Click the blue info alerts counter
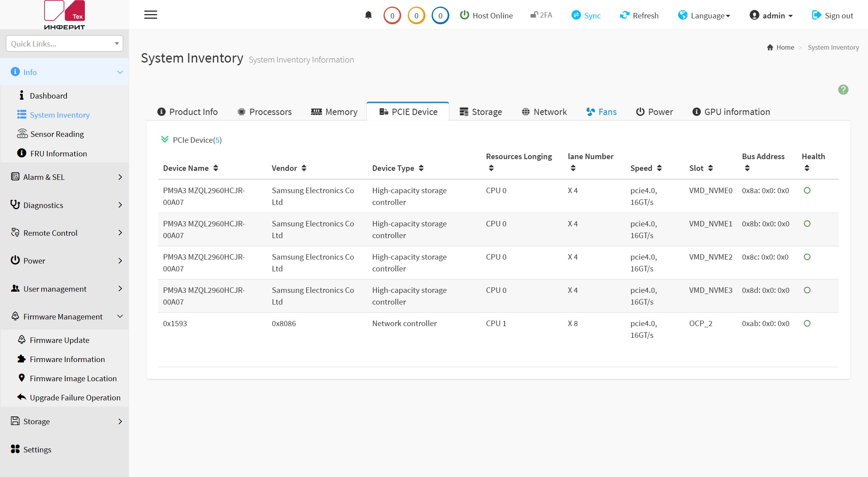Viewport: 868px width, 477px height. click(440, 16)
